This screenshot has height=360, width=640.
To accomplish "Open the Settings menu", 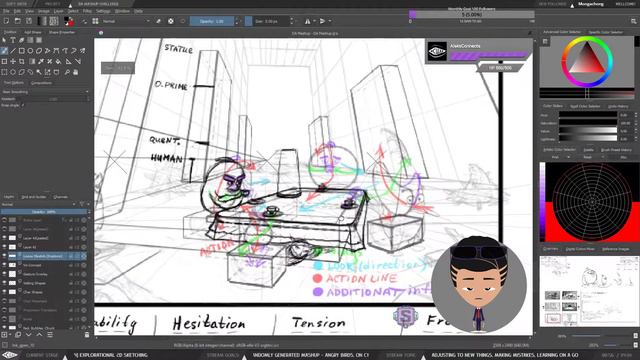I will tap(103, 11).
